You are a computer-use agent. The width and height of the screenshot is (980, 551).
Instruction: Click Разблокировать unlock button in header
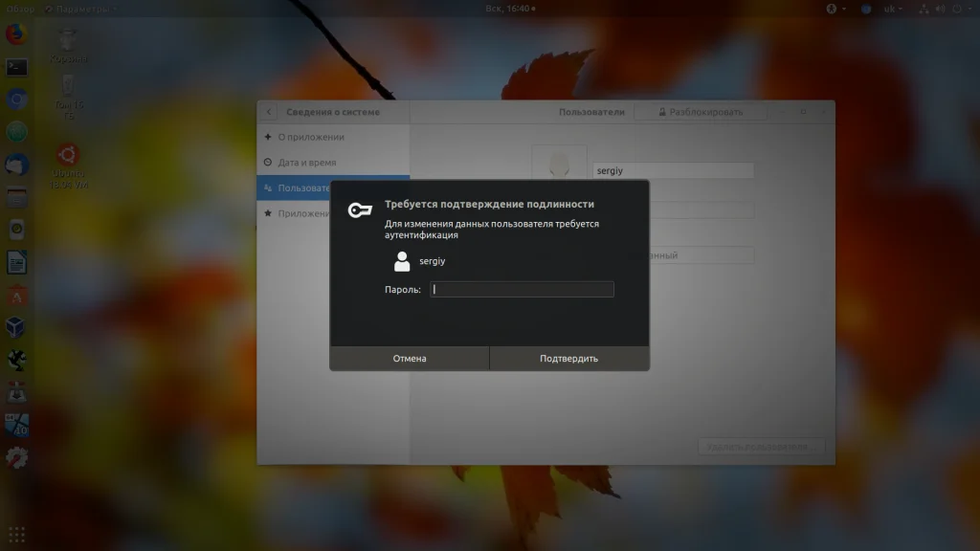[x=701, y=112]
